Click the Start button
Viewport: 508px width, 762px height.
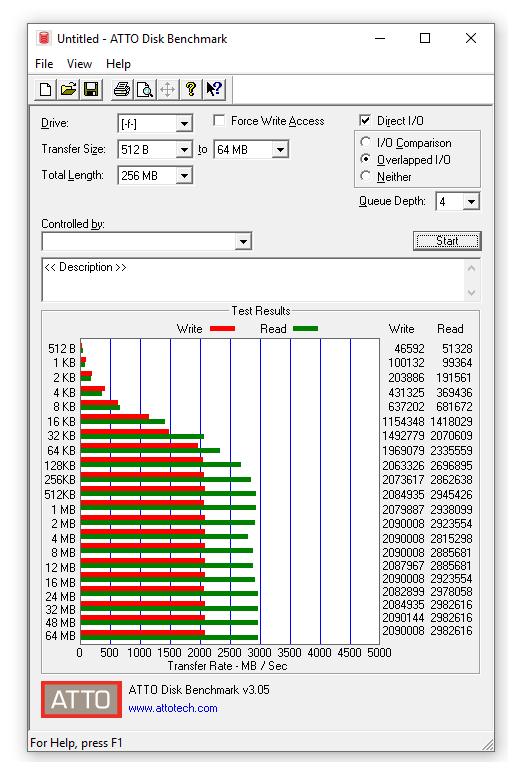(x=447, y=241)
